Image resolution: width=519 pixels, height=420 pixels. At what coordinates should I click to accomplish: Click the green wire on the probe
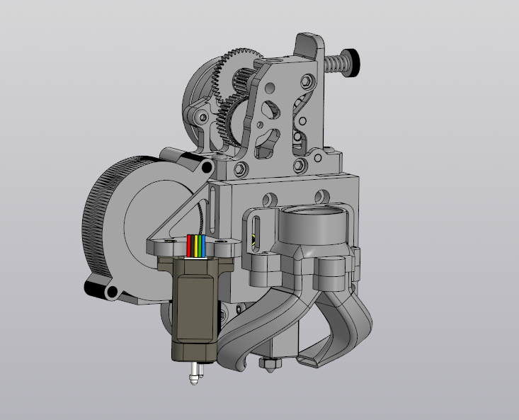click(x=199, y=246)
